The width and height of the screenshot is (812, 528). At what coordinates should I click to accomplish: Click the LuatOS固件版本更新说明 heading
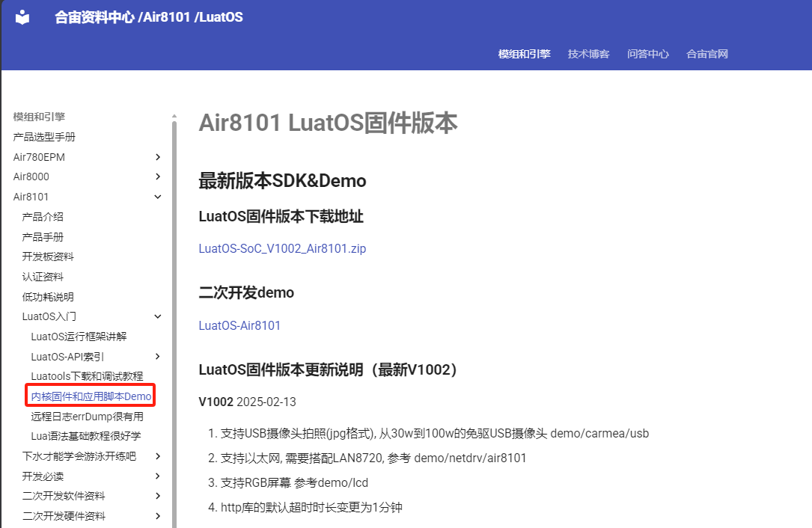pyautogui.click(x=328, y=369)
